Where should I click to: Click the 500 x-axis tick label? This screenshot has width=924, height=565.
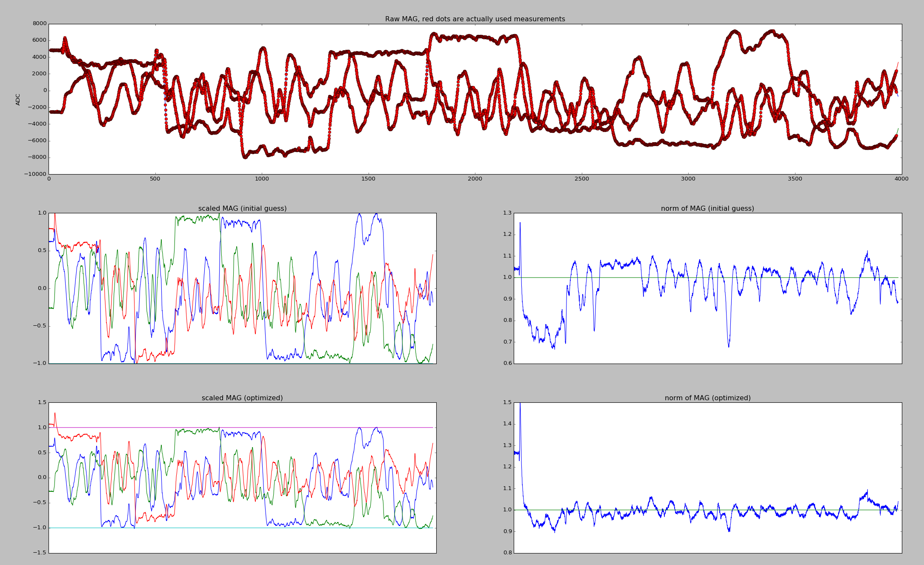pyautogui.click(x=155, y=179)
